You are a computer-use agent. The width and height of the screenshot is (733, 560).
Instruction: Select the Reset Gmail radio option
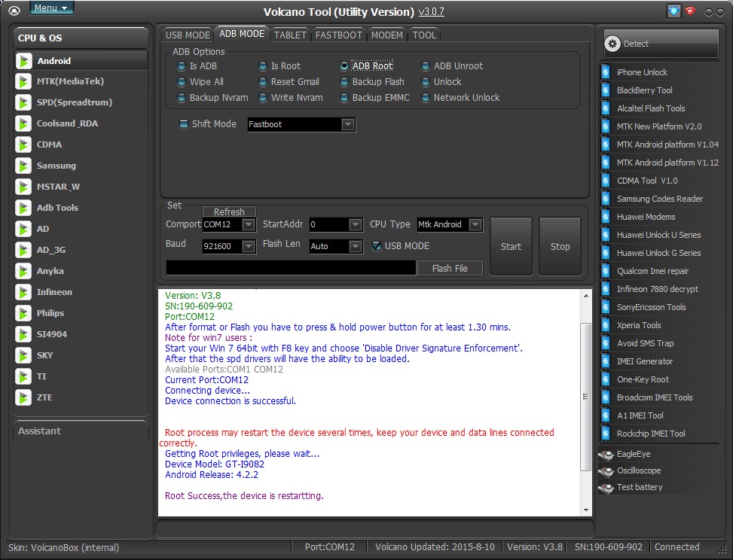[x=263, y=82]
